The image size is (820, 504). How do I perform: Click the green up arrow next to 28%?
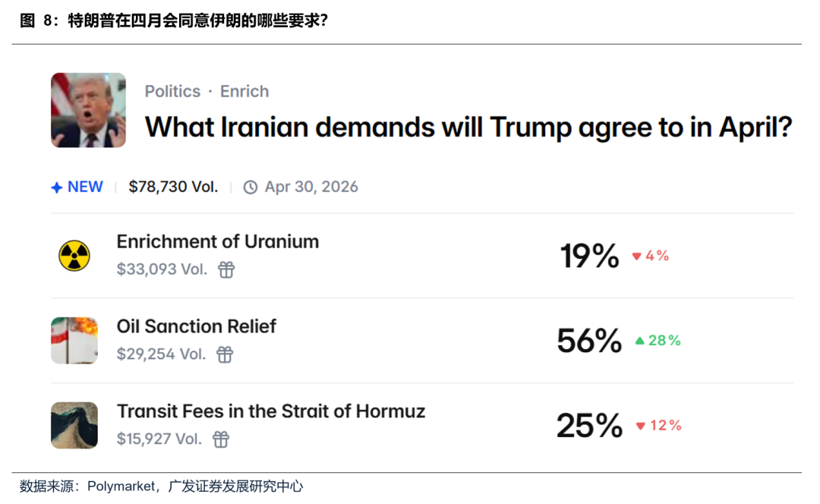coord(639,342)
